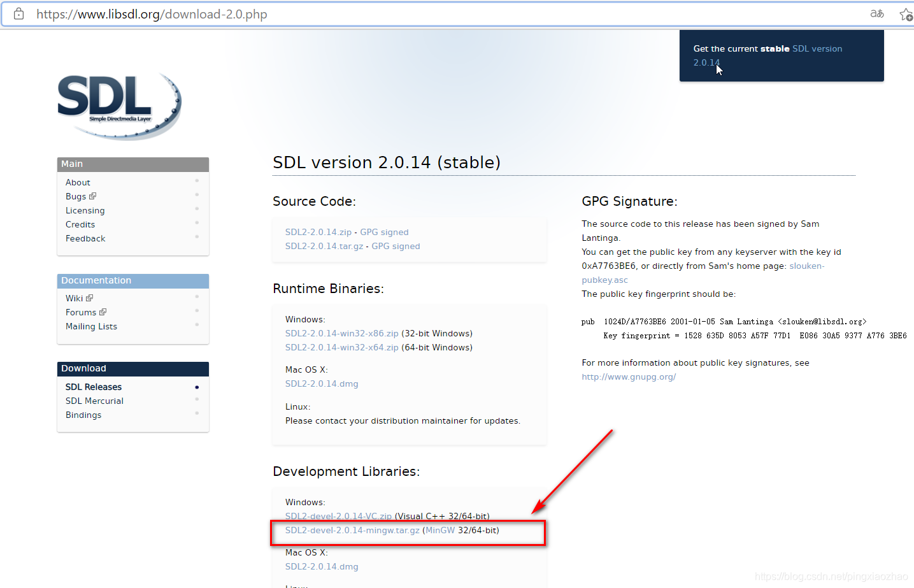The width and height of the screenshot is (914, 588).
Task: Click the 'Runtime Binaries:' heading
Action: (328, 289)
